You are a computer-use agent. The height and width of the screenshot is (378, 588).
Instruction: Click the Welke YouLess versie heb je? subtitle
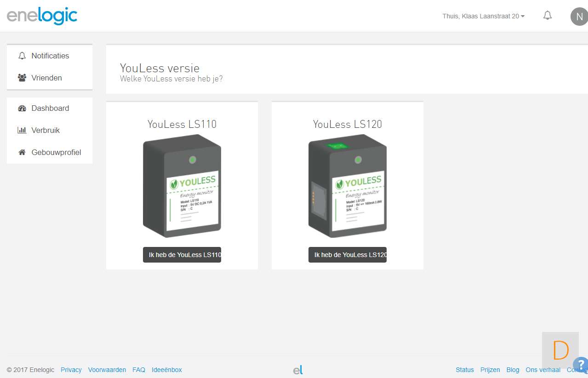[x=171, y=79]
